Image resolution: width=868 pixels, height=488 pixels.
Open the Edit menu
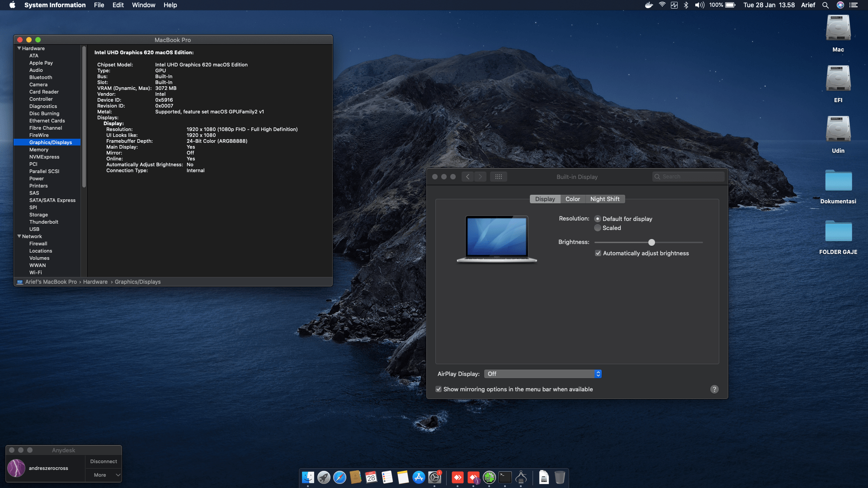click(118, 5)
